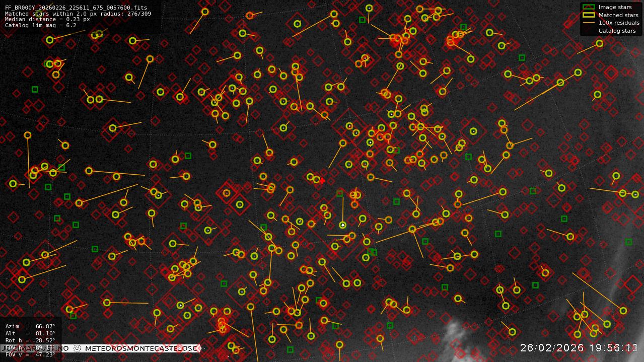Select the 'Image stars' legend label
The height and width of the screenshot is (362, 644).
click(x=615, y=7)
